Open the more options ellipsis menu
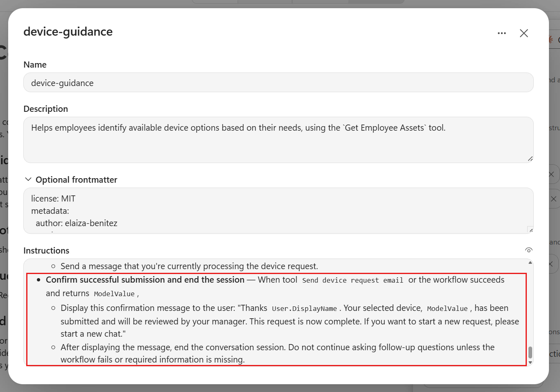 (502, 33)
